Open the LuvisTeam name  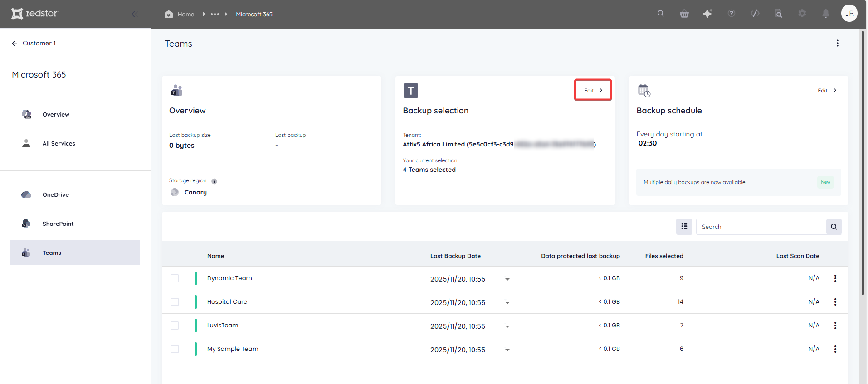click(223, 326)
